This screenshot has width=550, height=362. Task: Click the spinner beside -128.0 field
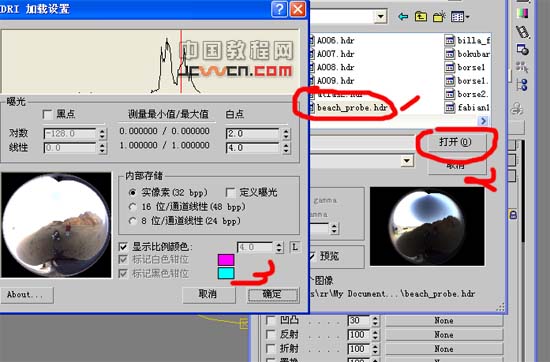(102, 134)
